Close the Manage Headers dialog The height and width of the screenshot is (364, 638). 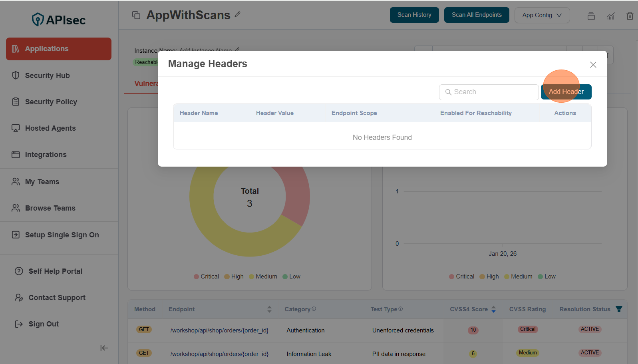[x=593, y=65]
